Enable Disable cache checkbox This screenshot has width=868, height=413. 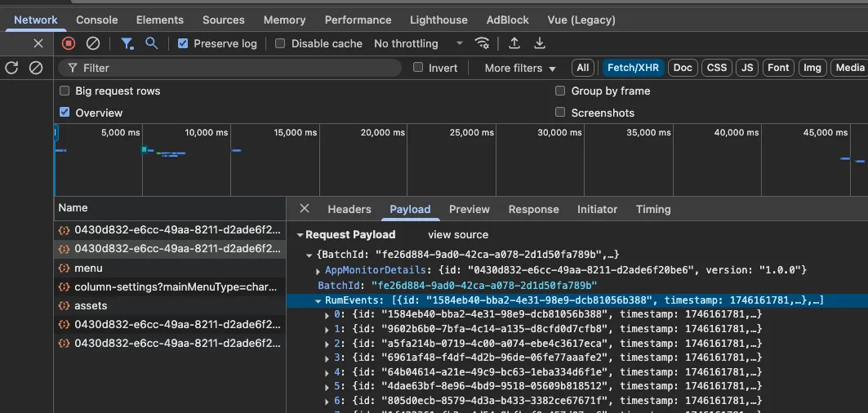(280, 43)
